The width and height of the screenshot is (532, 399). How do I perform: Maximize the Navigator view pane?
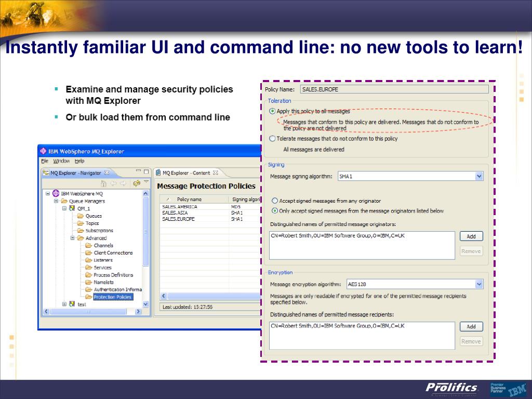click(146, 171)
